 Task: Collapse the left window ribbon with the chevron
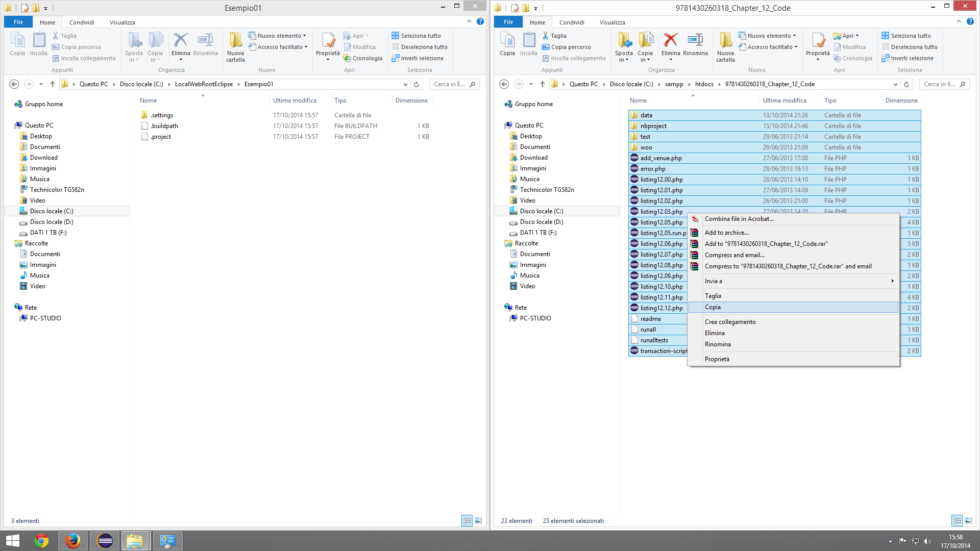coord(469,21)
